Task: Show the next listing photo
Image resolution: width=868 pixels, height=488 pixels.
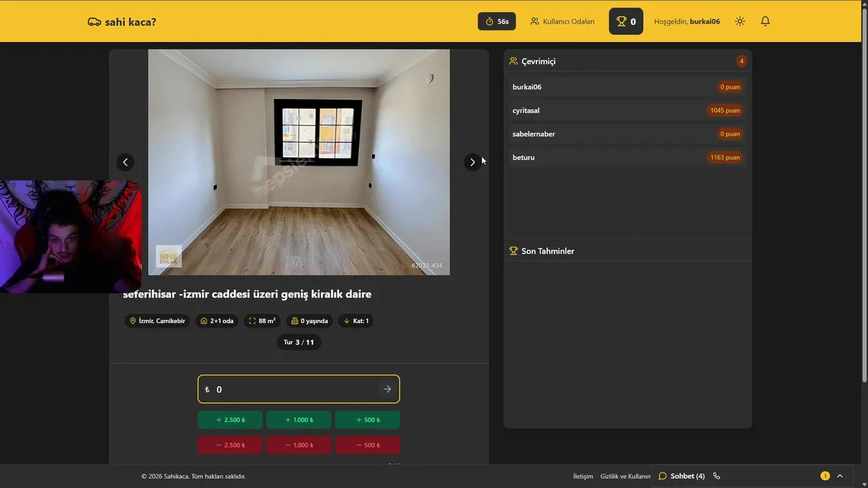Action: pos(473,162)
